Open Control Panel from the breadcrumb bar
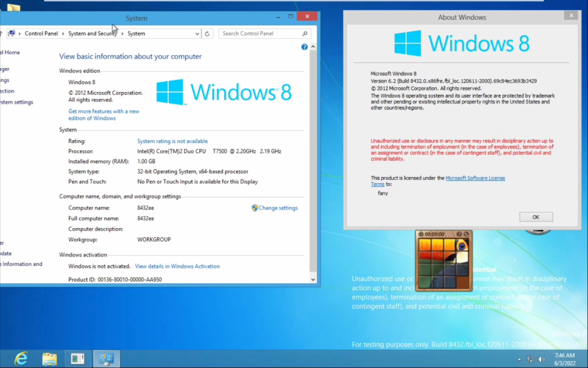This screenshot has height=368, width=588. (41, 33)
